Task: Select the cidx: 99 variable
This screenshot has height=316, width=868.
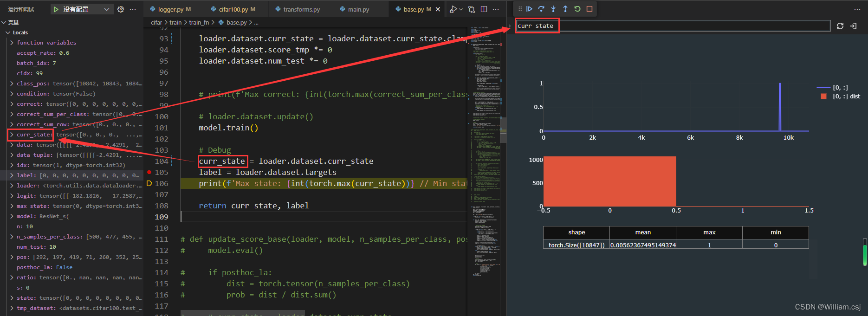Action: (30, 73)
